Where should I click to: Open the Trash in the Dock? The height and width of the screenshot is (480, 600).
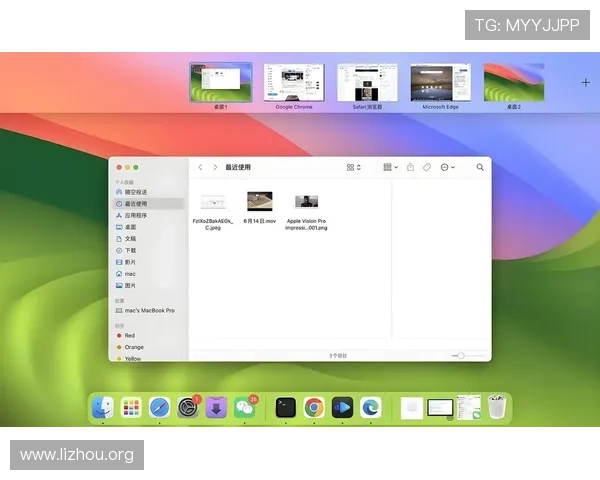[x=497, y=407]
